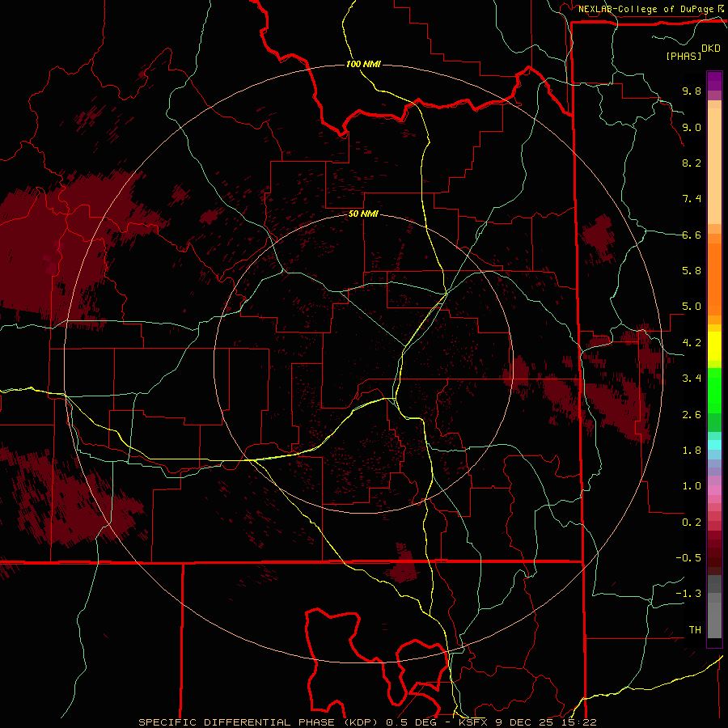728x728 pixels.
Task: Click the 6.6 legend value
Action: click(x=692, y=235)
